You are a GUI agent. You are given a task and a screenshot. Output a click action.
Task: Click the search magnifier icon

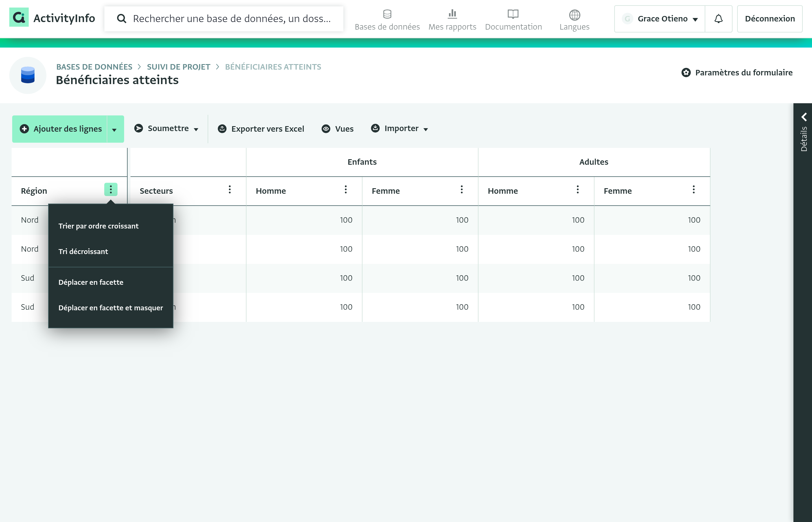click(121, 19)
